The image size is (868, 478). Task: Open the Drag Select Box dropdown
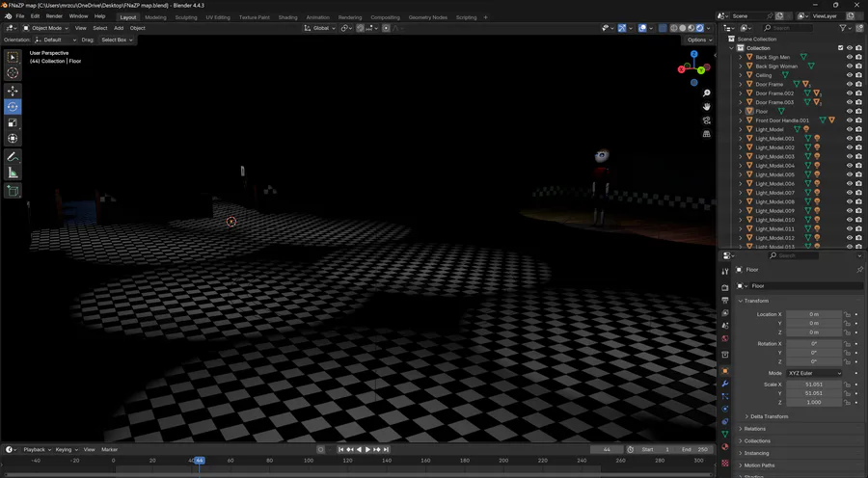tap(117, 40)
